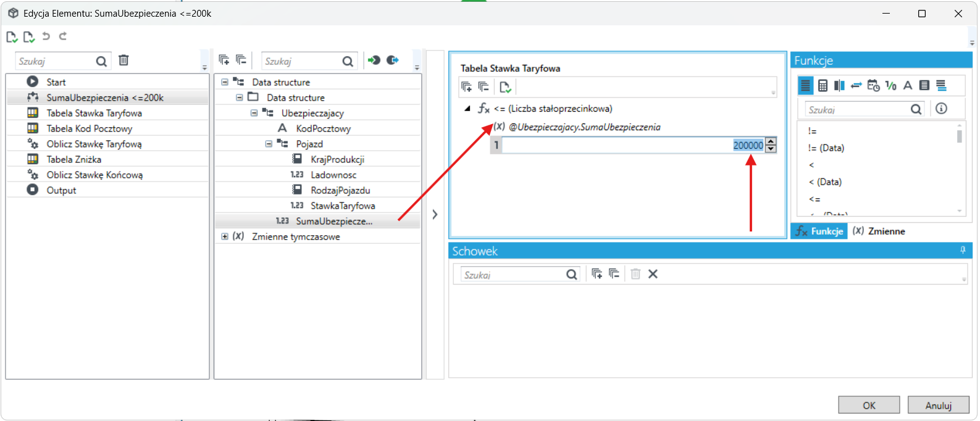This screenshot has height=421, width=980.
Task: Filter Funkcje by 1/0 logical category
Action: (890, 86)
